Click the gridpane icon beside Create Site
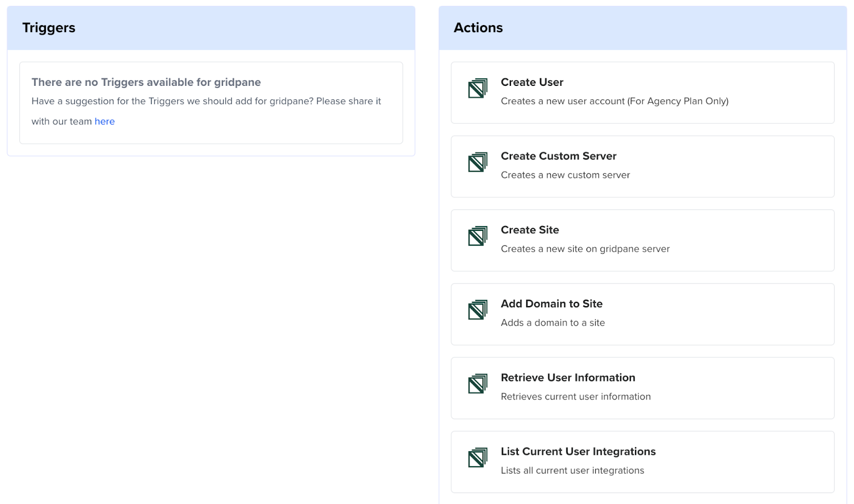 pos(478,236)
